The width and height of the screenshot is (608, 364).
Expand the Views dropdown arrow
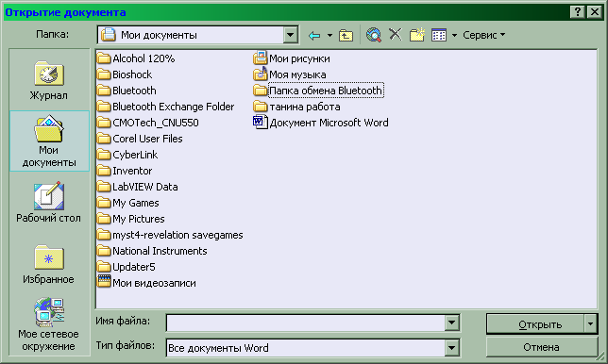coord(454,36)
